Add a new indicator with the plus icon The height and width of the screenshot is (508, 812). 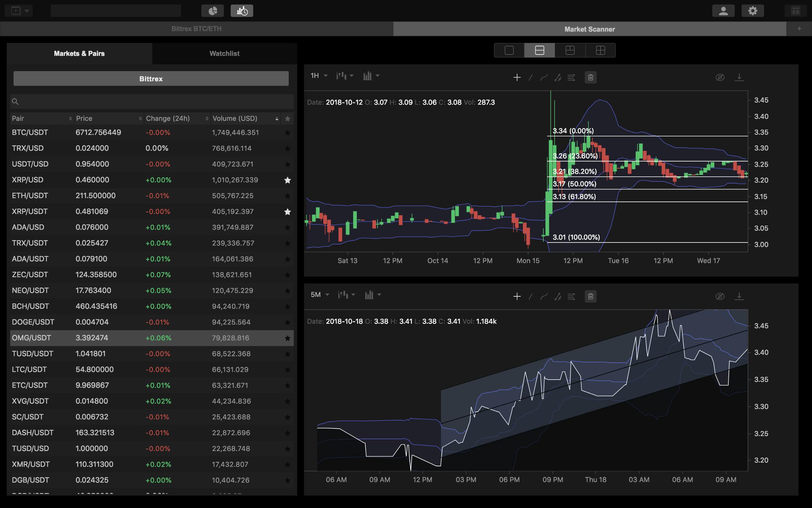coord(517,78)
